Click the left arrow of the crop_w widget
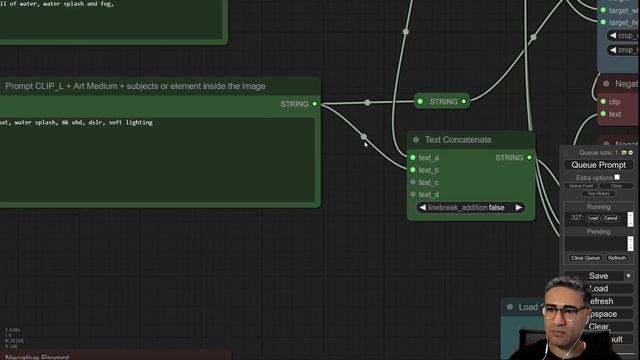 [613, 36]
